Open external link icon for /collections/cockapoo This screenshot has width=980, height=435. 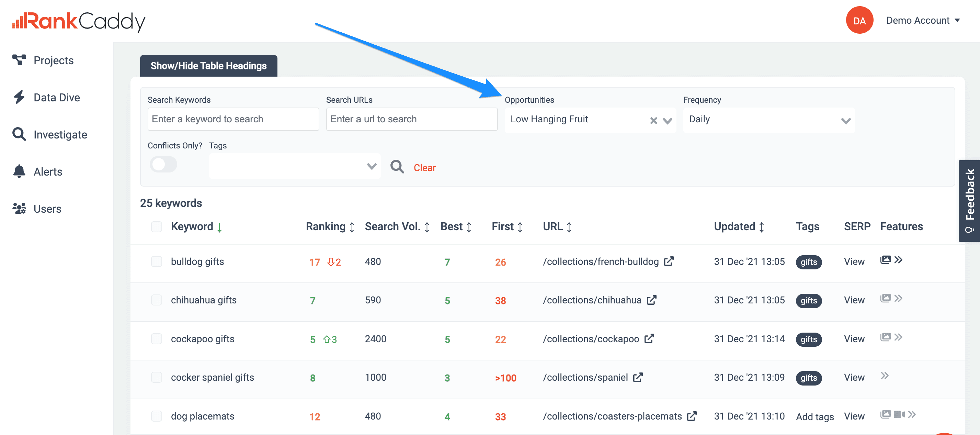[x=649, y=339]
